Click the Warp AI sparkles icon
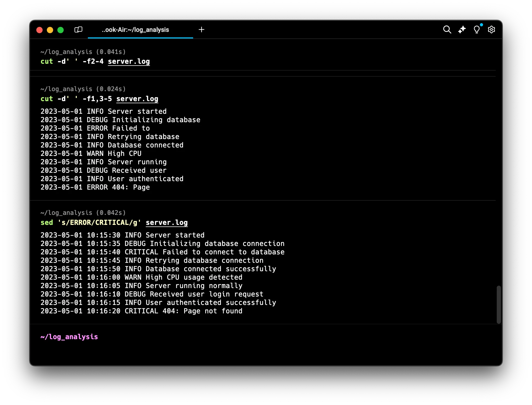The image size is (532, 405). pyautogui.click(x=462, y=29)
